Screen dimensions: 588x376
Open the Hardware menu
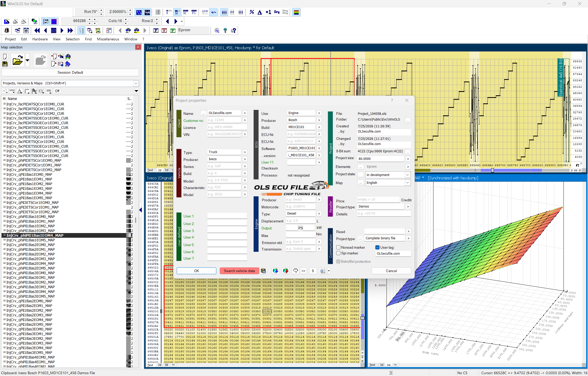(40, 39)
